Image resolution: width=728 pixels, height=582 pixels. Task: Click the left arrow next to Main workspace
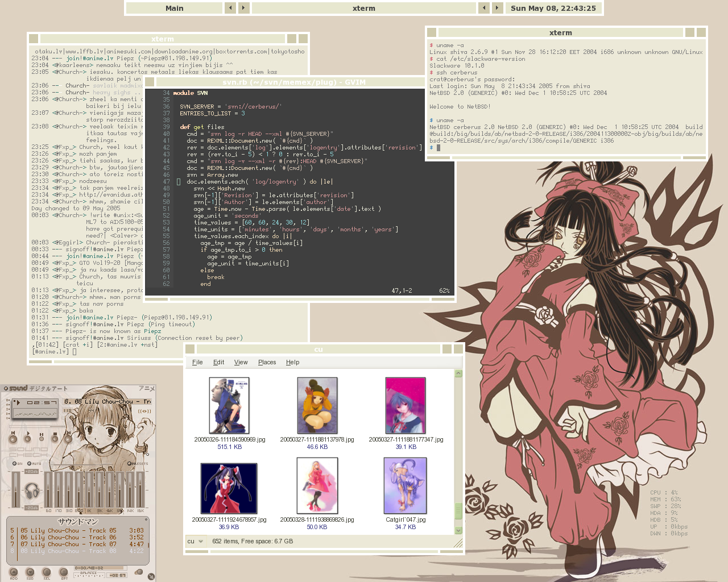pyautogui.click(x=230, y=8)
